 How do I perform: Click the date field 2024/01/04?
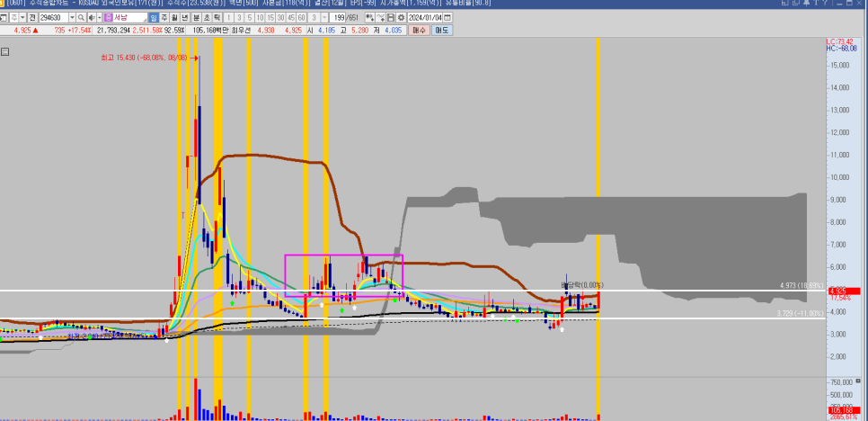(425, 18)
